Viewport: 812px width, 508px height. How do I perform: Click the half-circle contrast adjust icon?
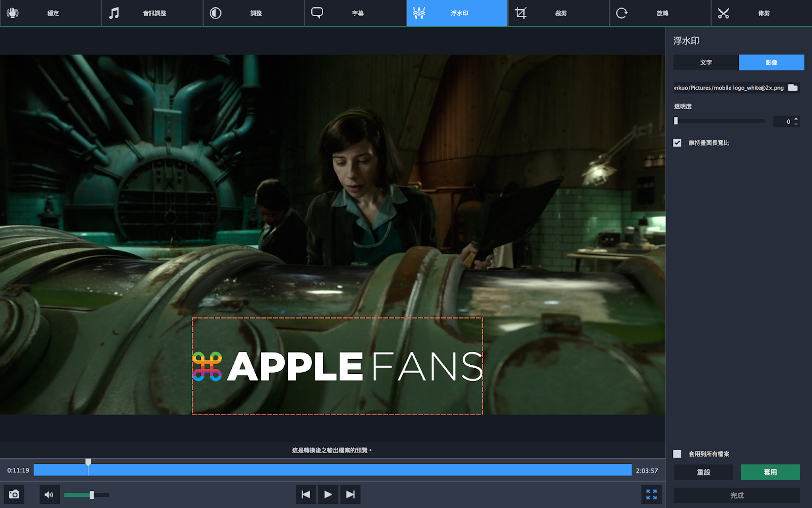(x=216, y=13)
